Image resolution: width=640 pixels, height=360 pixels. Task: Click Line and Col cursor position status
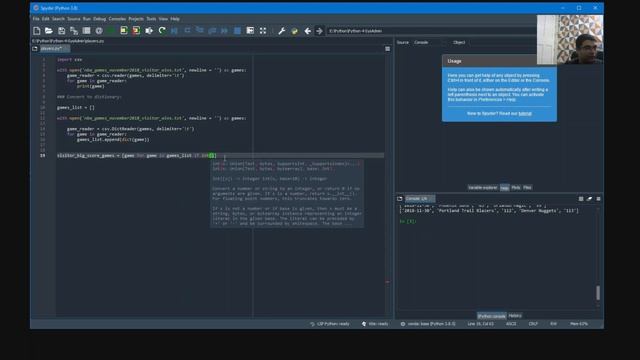(480, 324)
